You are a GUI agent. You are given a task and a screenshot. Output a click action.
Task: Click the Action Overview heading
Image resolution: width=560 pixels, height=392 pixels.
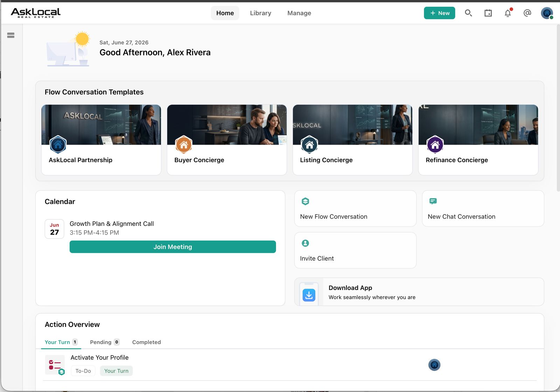pyautogui.click(x=72, y=325)
